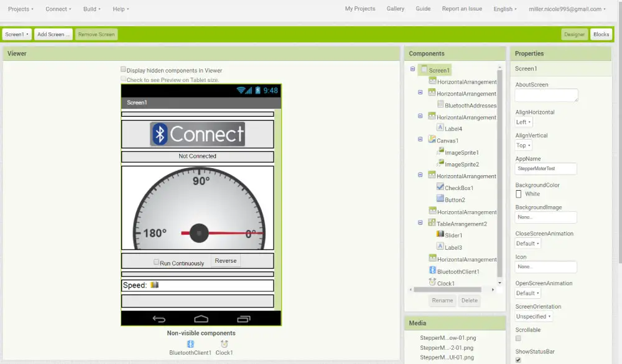The image size is (622, 364).
Task: Select the BluetoothClient1 icon in the component tree
Action: coord(433,270)
